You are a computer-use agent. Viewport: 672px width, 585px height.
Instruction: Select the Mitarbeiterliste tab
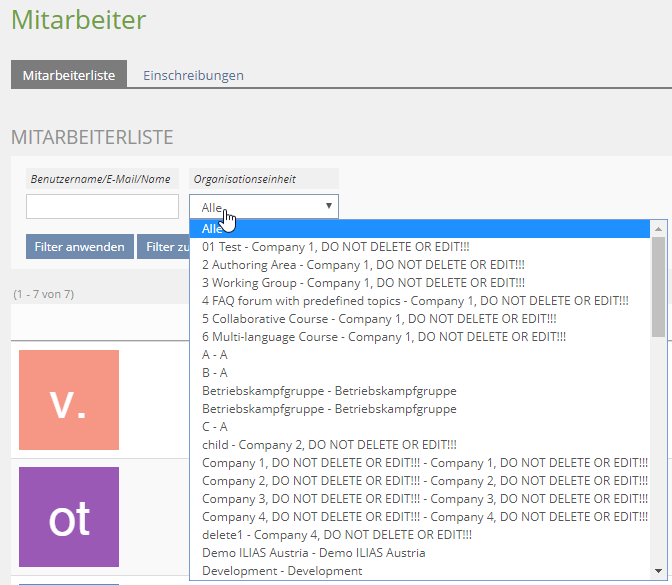(69, 75)
